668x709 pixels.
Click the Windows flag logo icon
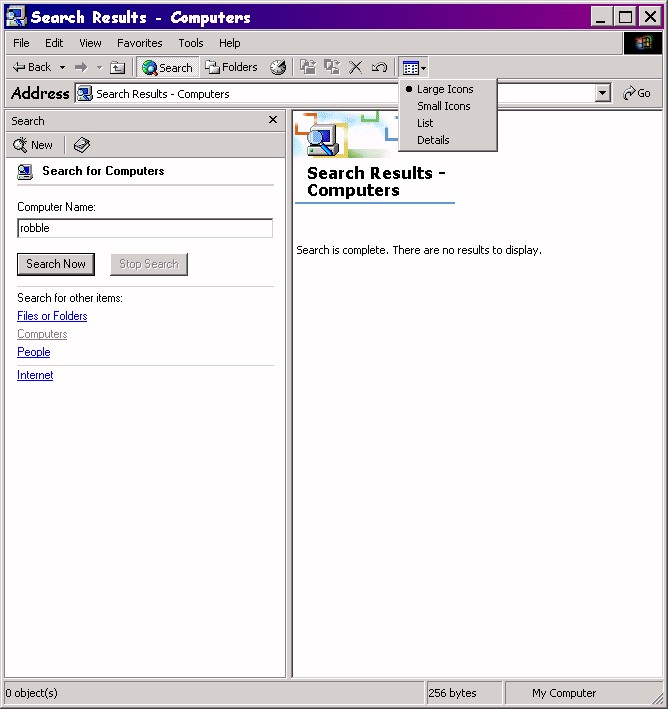pos(643,43)
